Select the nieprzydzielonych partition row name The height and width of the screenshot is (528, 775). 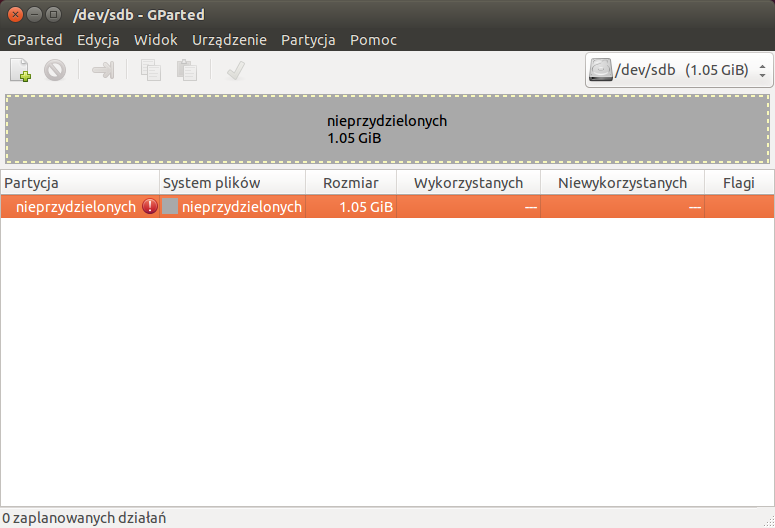(76, 207)
